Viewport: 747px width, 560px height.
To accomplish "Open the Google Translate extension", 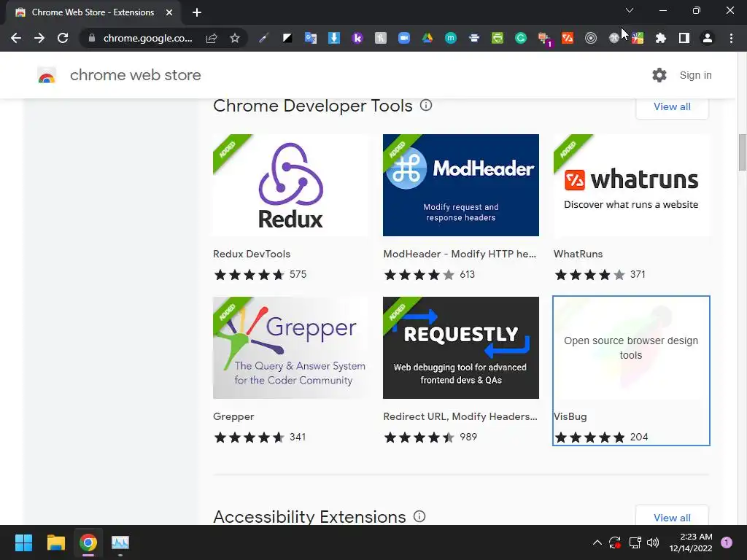I will [x=311, y=38].
